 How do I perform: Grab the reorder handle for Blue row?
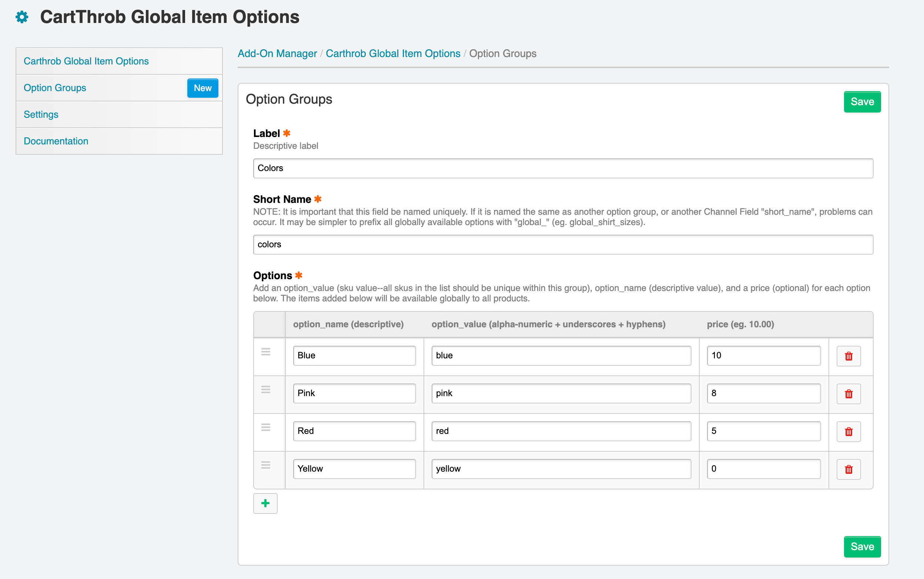click(266, 352)
